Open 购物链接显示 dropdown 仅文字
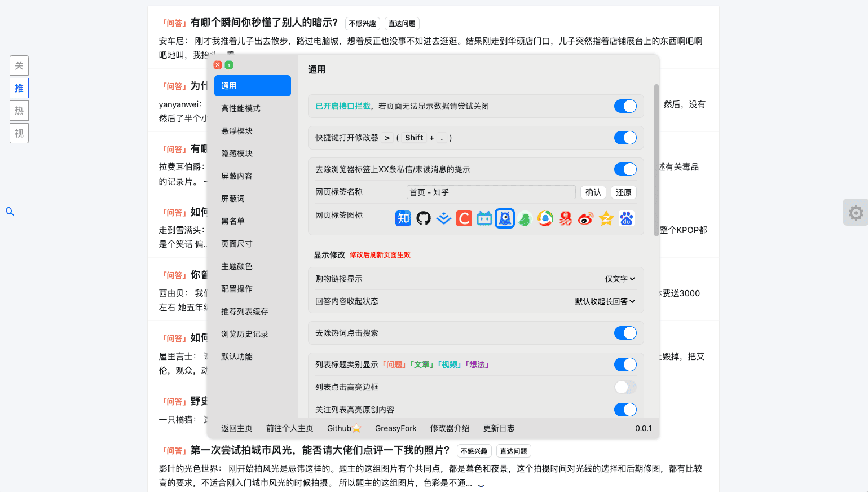Screen dimensions: 868x492 [620, 279]
